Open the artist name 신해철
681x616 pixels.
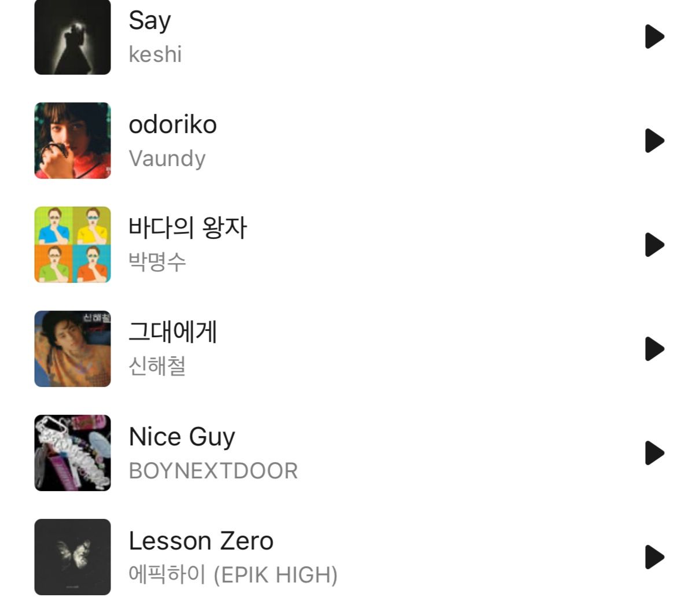tap(157, 366)
